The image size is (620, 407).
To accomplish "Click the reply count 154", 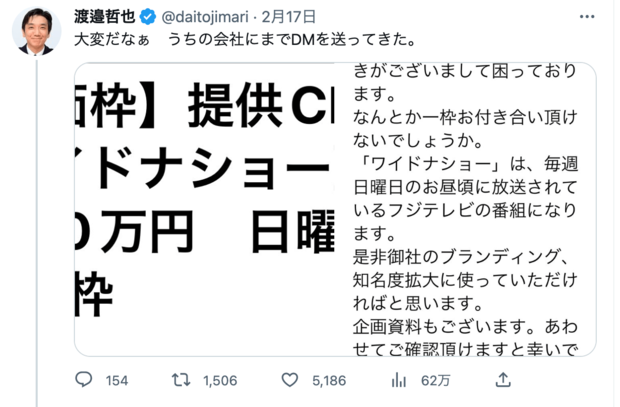I will pyautogui.click(x=117, y=380).
